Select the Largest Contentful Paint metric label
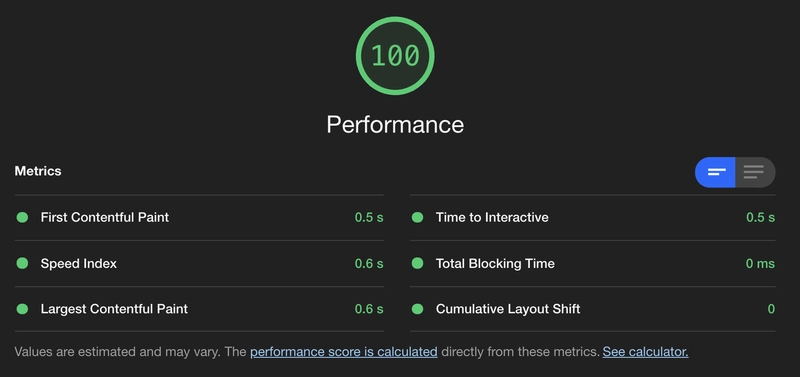Viewport: 800px width, 377px height. 114,309
